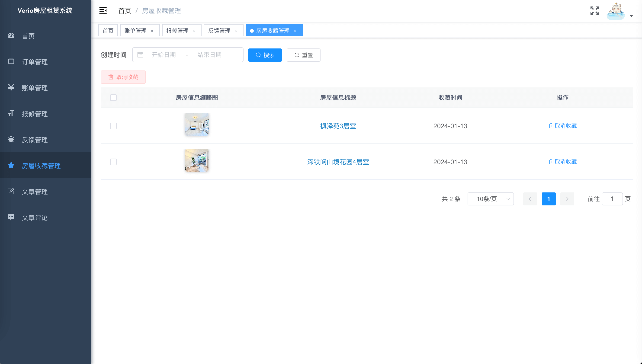Open the 枫泽苑3居室 listing link

338,126
